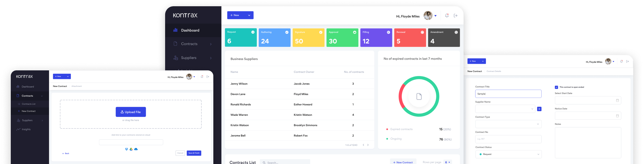Image resolution: width=644 pixels, height=164 pixels.
Task: Click 'Robert Fox' in the Contract Owner column
Action: click(x=301, y=136)
